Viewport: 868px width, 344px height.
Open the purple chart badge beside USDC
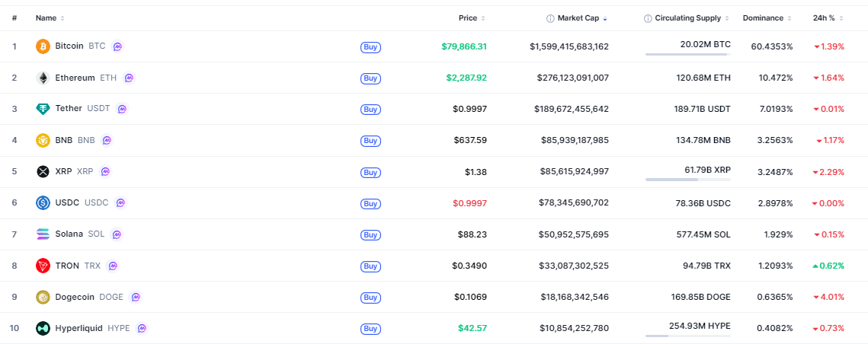tap(120, 203)
